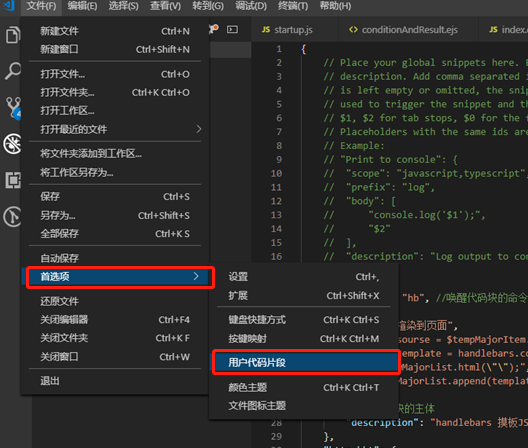The image size is (528, 448).
Task: Click the chevron arrow on 首选项 row
Action: [x=196, y=277]
